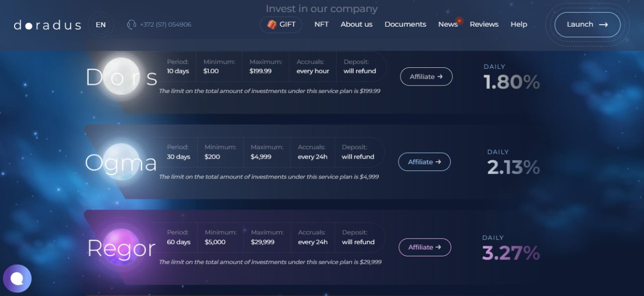Click the gift box icon
This screenshot has height=296, width=644.
coord(272,25)
